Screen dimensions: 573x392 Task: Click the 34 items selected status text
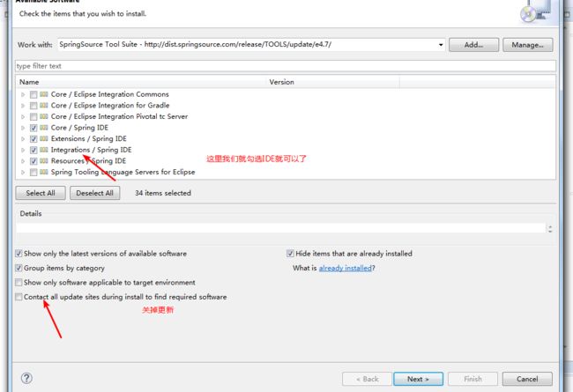pos(163,193)
